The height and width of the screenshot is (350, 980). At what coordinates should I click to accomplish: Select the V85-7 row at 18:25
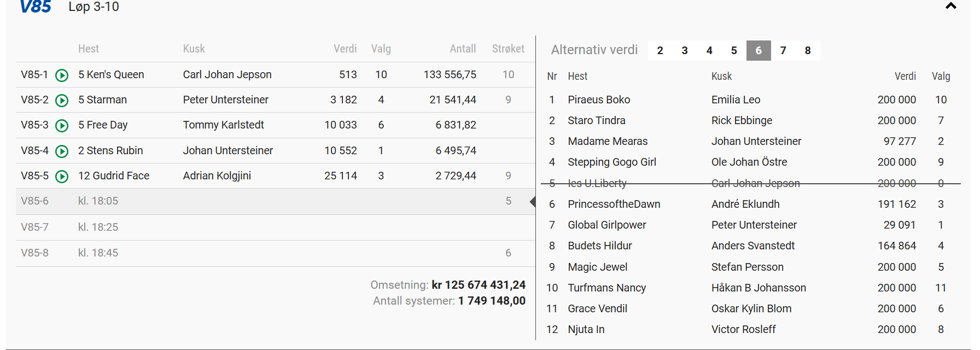pyautogui.click(x=273, y=227)
